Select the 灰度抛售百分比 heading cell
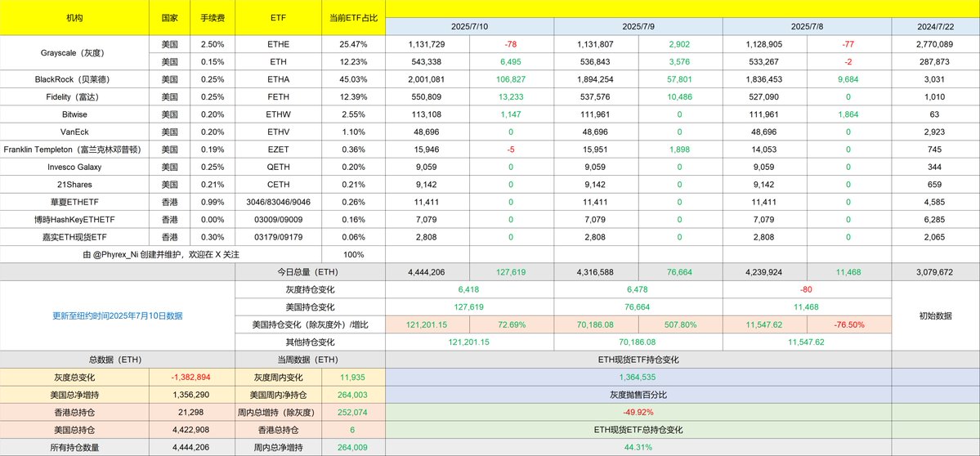Image resolution: width=980 pixels, height=456 pixels. click(x=638, y=395)
